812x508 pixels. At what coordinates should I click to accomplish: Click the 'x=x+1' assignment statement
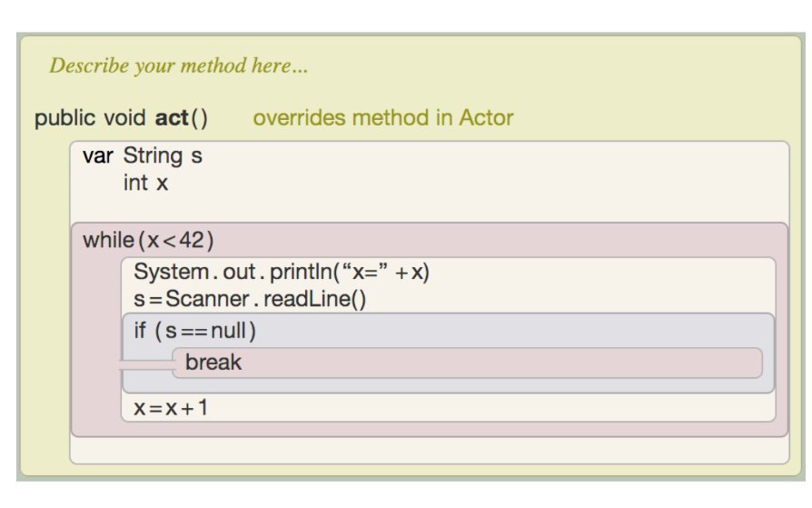pyautogui.click(x=171, y=408)
